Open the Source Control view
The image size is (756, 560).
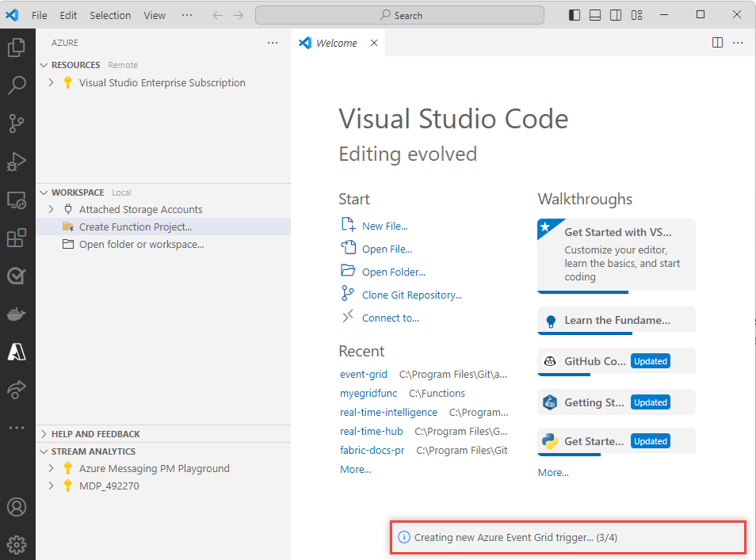17,124
